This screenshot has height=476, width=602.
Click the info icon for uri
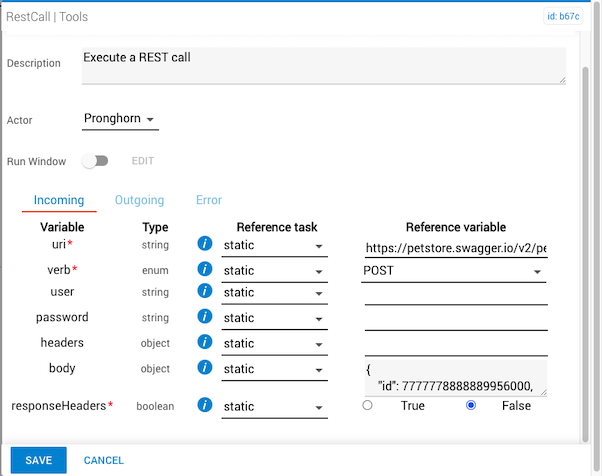[205, 245]
